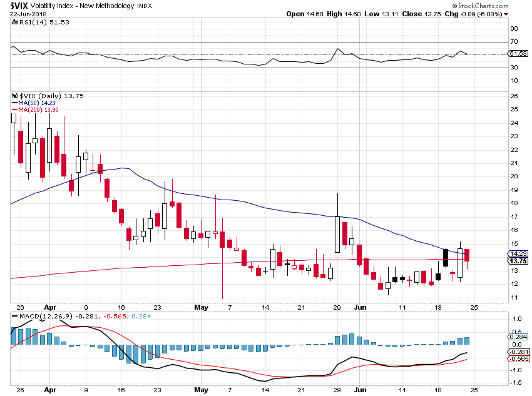Click the Open 14.60 value
Screen dimensions: 532x396
[305, 14]
